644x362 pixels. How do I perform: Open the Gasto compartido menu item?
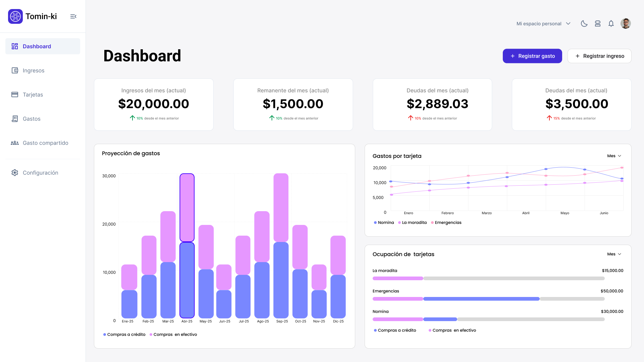click(43, 143)
